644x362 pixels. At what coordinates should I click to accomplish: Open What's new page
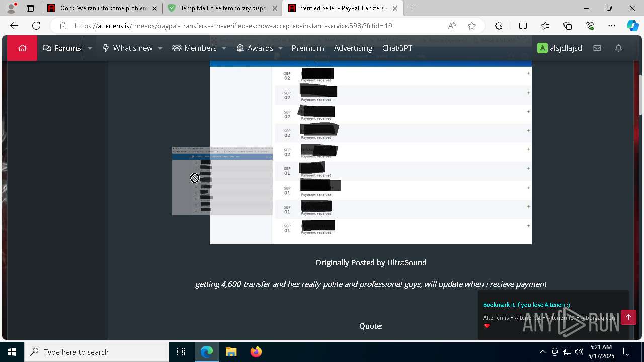(127, 48)
